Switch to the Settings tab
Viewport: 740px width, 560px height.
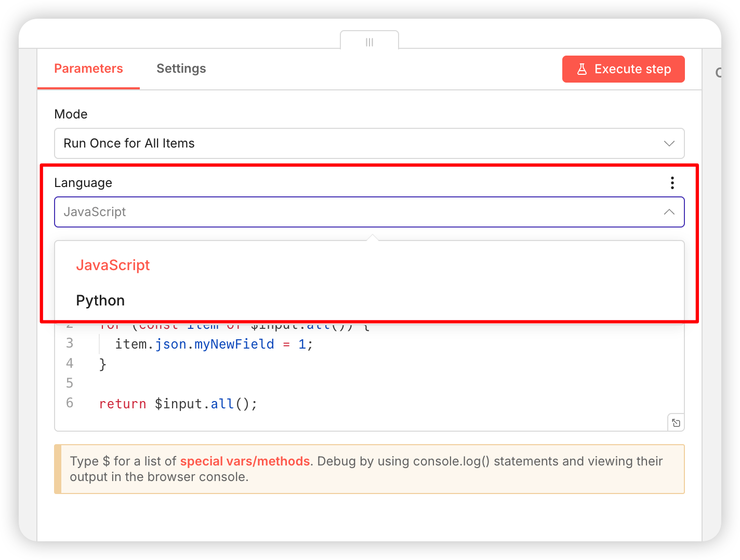[x=181, y=69]
